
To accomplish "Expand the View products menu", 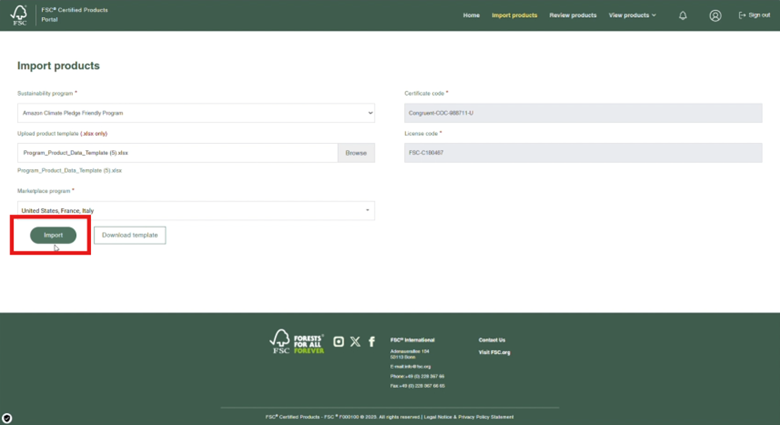I will (x=632, y=15).
